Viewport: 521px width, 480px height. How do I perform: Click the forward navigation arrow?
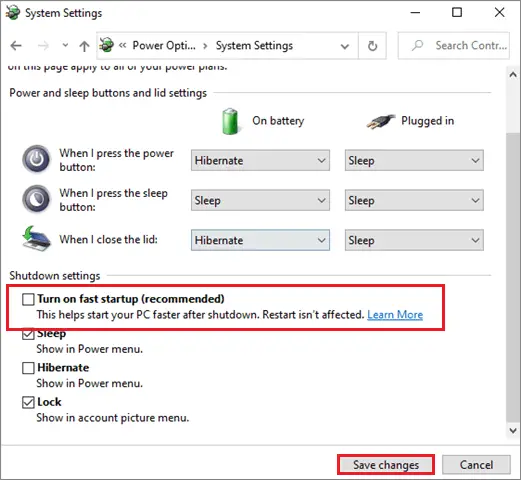click(43, 46)
